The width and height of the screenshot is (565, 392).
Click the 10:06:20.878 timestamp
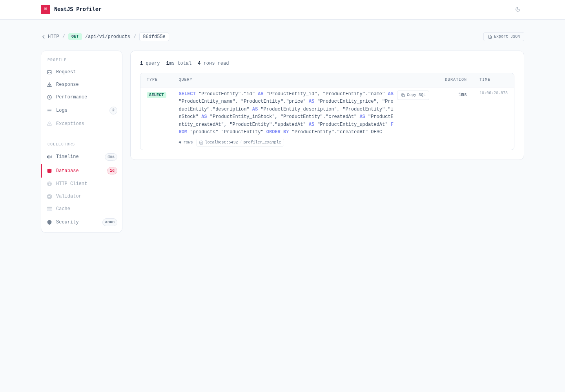tap(494, 93)
